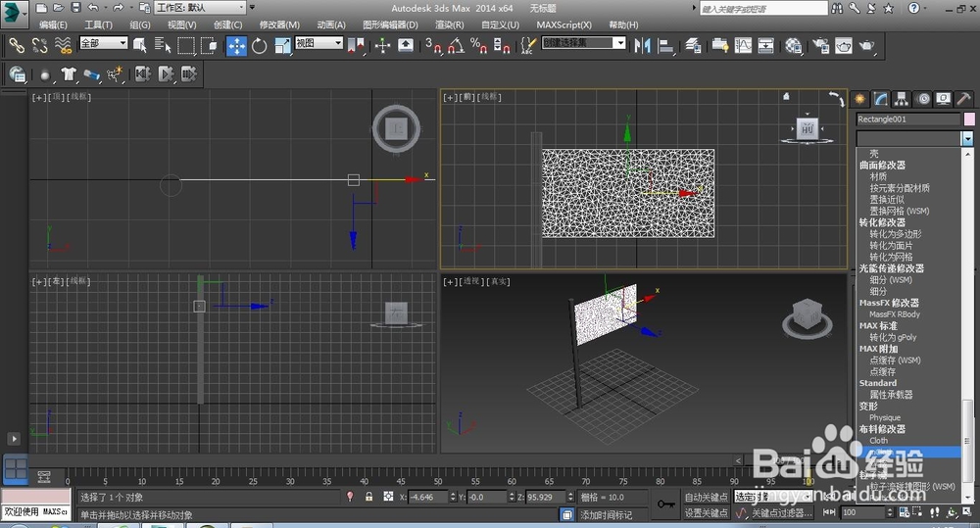
Task: Open the Hierarchy panel tab
Action: 902,99
